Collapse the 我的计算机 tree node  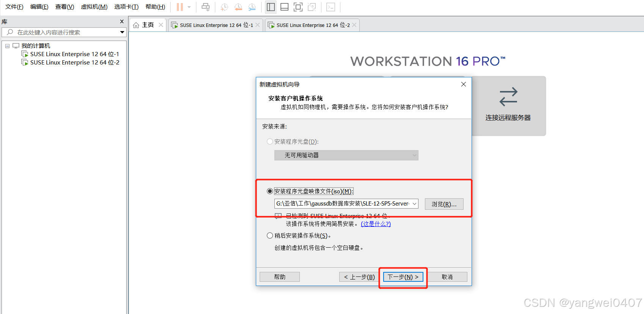(x=7, y=46)
